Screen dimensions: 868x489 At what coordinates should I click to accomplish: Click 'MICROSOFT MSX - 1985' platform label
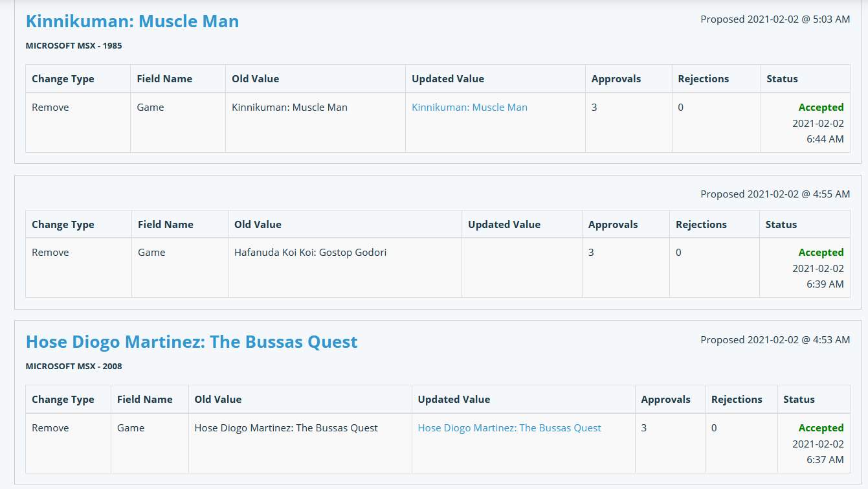tap(74, 46)
